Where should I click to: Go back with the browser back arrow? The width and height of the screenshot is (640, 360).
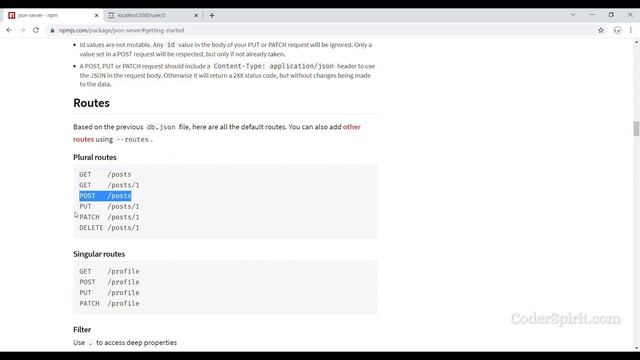9,30
